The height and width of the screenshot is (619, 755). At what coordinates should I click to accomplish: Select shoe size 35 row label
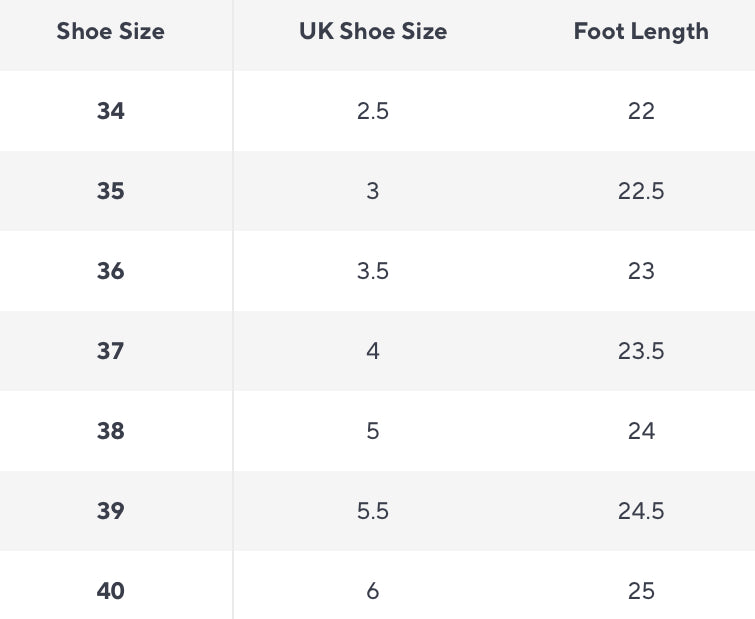pyautogui.click(x=111, y=191)
